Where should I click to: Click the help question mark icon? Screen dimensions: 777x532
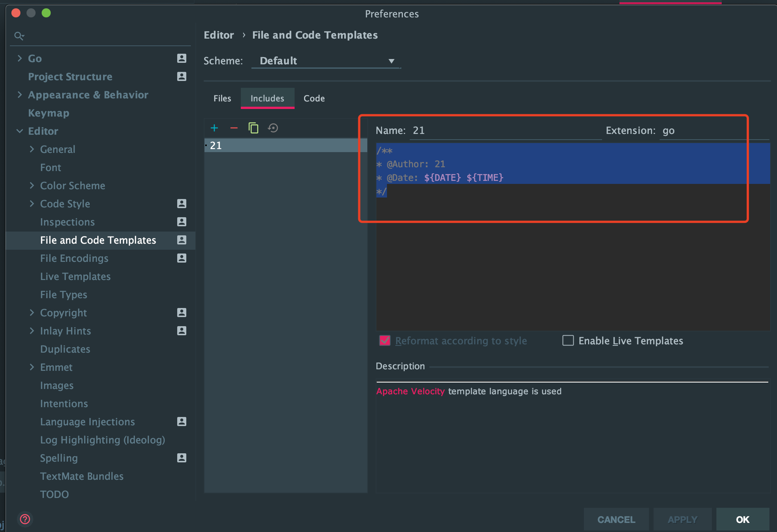[x=25, y=519]
